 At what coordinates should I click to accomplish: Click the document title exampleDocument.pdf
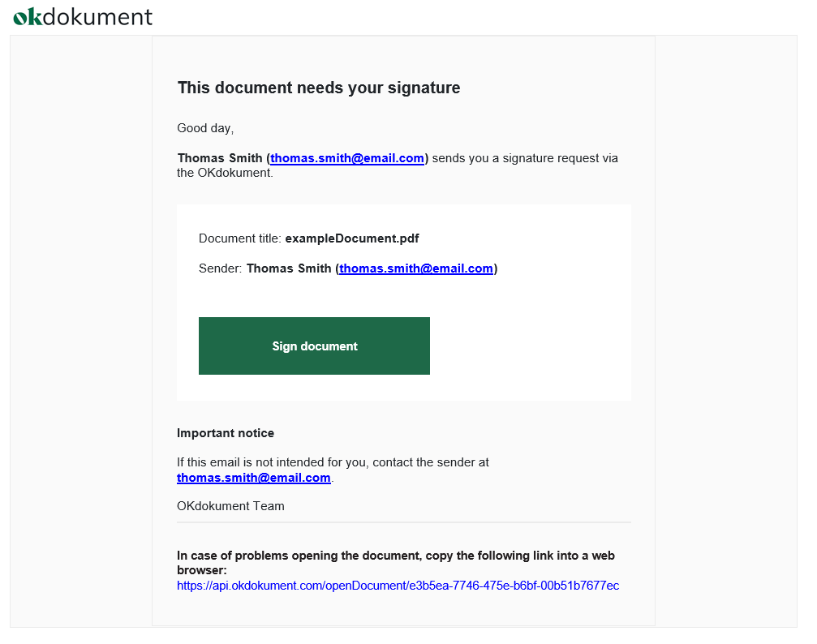(x=351, y=238)
